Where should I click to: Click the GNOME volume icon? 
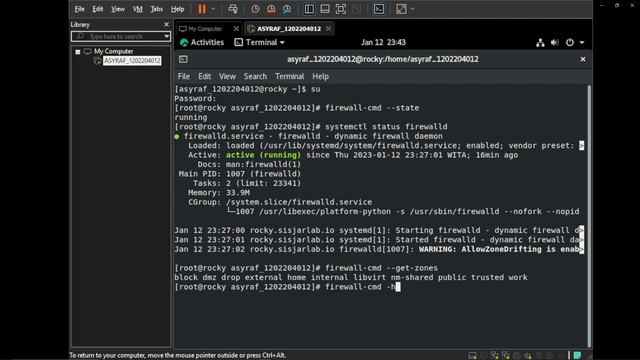tap(555, 42)
